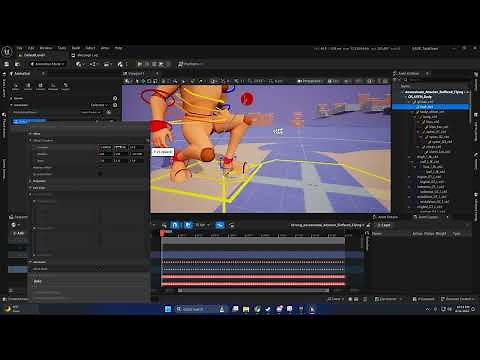The height and width of the screenshot is (360, 480).
Task: Click the red sequencer playhead marker
Action: pyautogui.click(x=162, y=232)
